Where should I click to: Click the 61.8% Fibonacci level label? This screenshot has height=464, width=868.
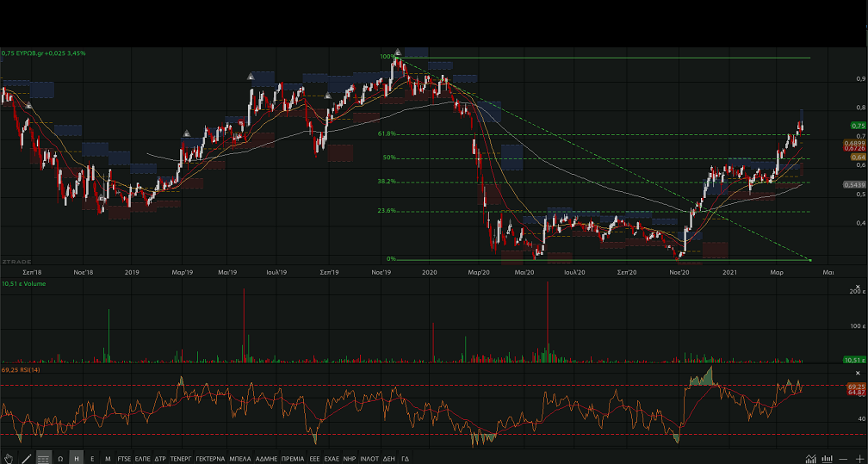387,133
